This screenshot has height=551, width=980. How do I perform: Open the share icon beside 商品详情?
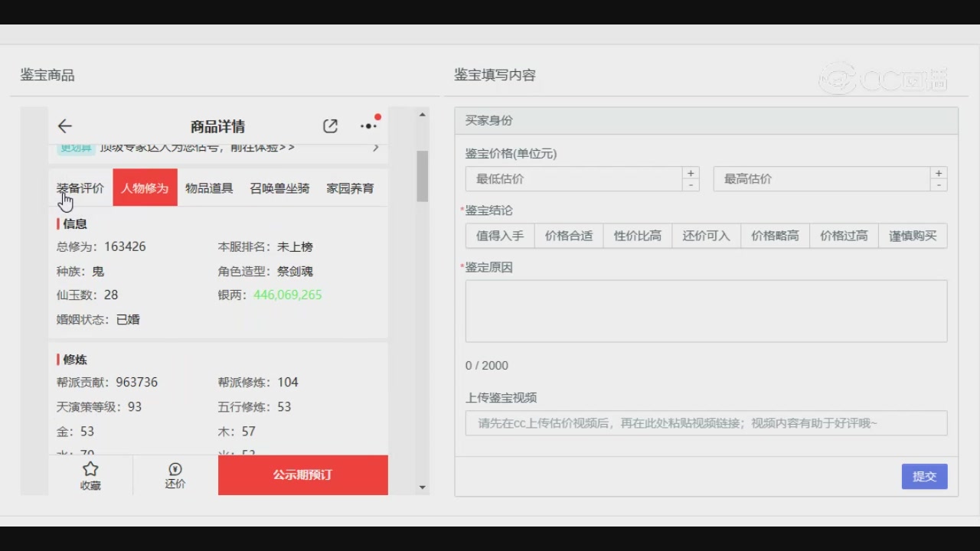point(330,126)
